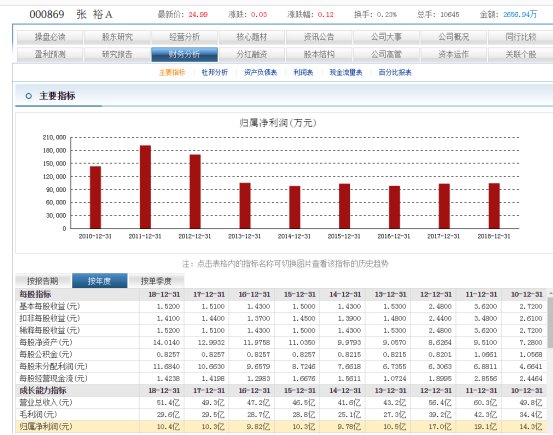553x435 pixels.
Task: Click the latest price value 24.99
Action: click(198, 14)
